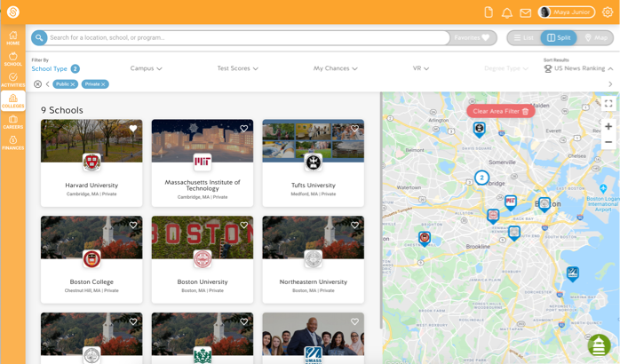620x364 pixels.
Task: Click the school list vertical scrollbar
Action: point(381,210)
